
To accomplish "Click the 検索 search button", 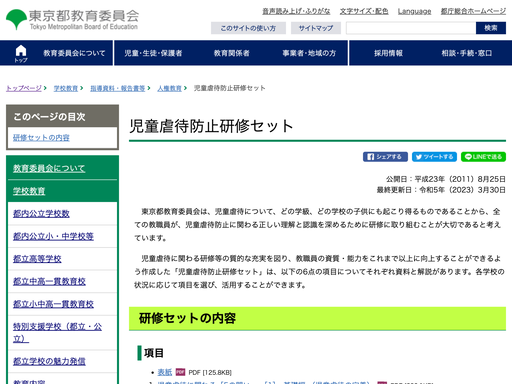I will (x=491, y=28).
